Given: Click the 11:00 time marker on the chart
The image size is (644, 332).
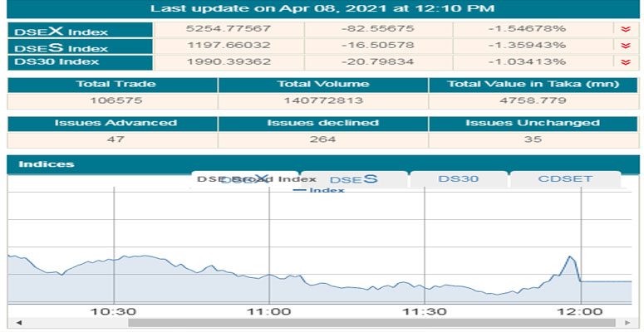Looking at the screenshot, I should click(268, 311).
